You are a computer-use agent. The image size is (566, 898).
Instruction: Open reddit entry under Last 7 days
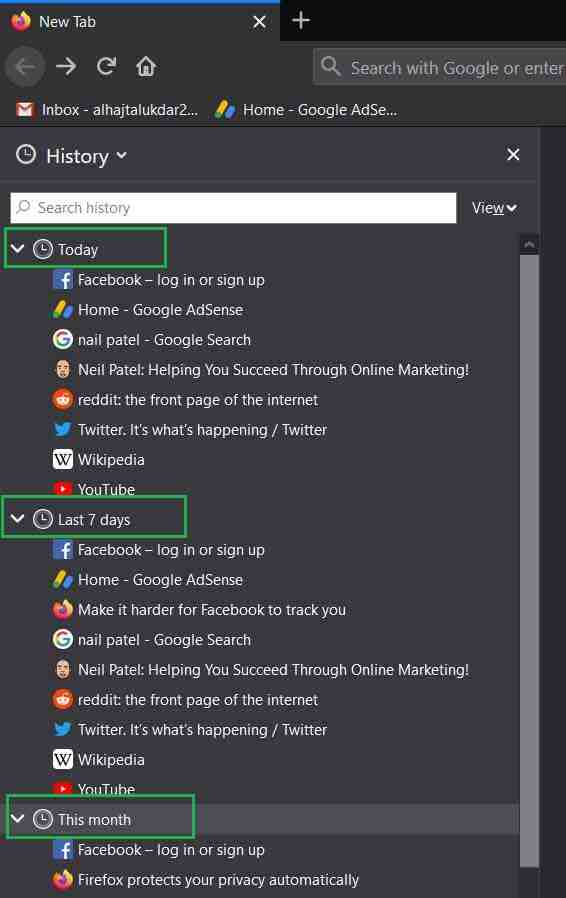tap(186, 699)
